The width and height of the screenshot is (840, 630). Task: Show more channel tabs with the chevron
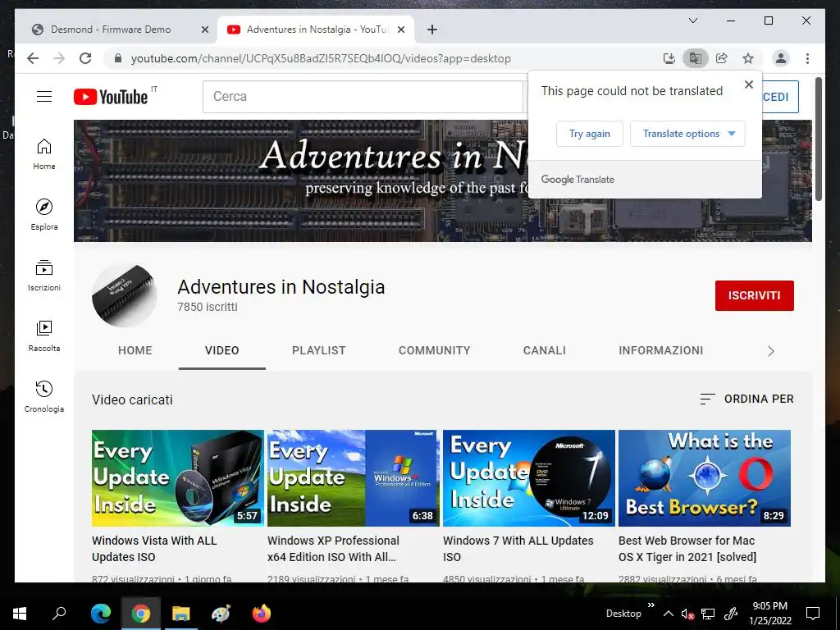[770, 351]
